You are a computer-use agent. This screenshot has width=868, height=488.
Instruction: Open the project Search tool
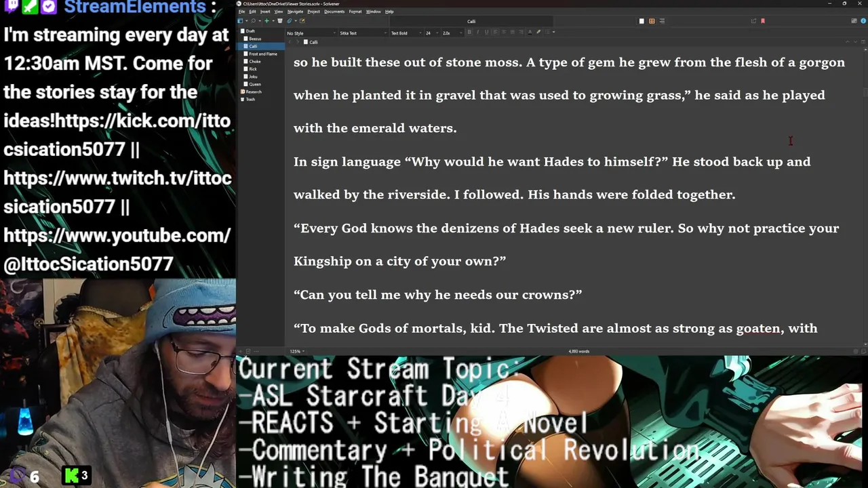254,21
